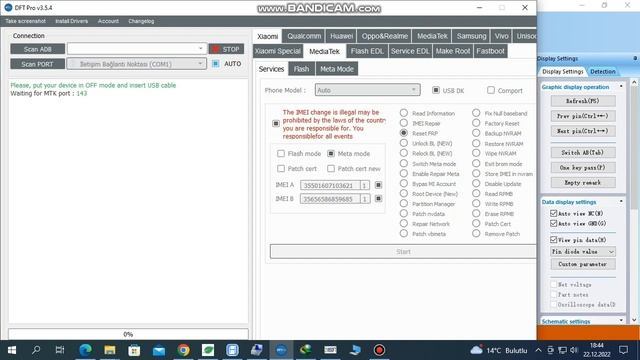Select the Factory Reset radio option
Image resolution: width=640 pixels, height=360 pixels.
(x=476, y=123)
